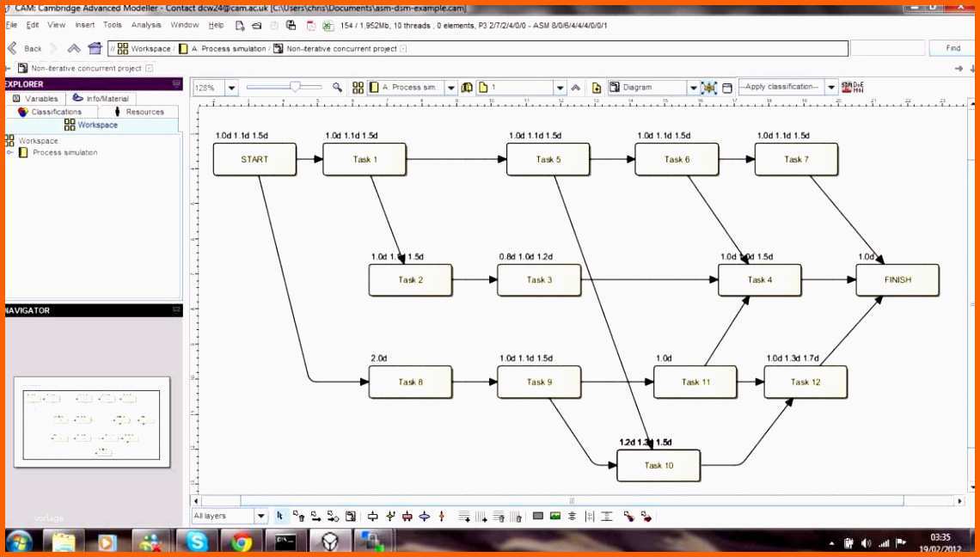Screen dimensions: 980x557
Task: Open the Edit menu
Action: 33,25
